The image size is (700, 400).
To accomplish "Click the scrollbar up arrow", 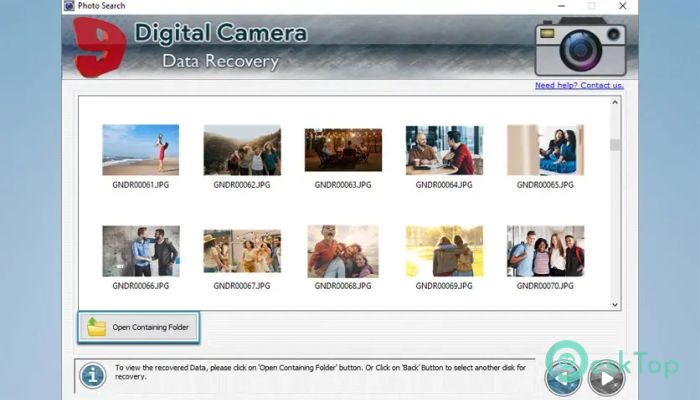I will [615, 102].
